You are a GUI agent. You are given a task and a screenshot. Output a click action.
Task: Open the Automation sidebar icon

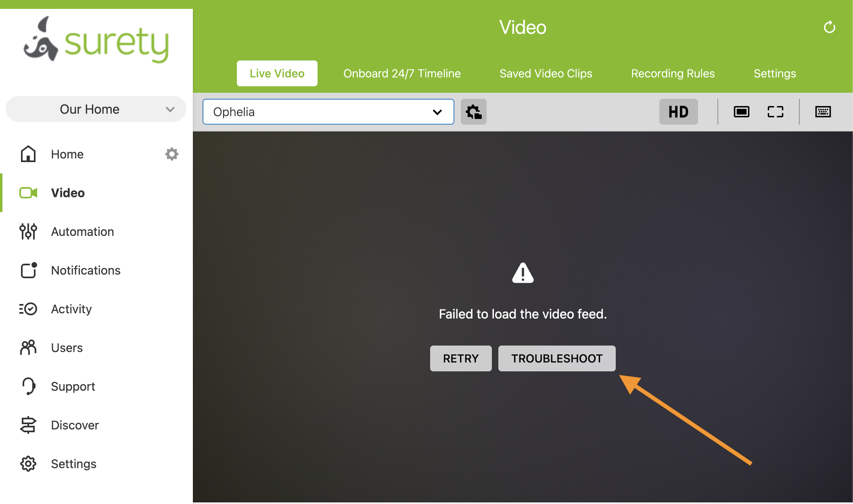click(x=28, y=231)
